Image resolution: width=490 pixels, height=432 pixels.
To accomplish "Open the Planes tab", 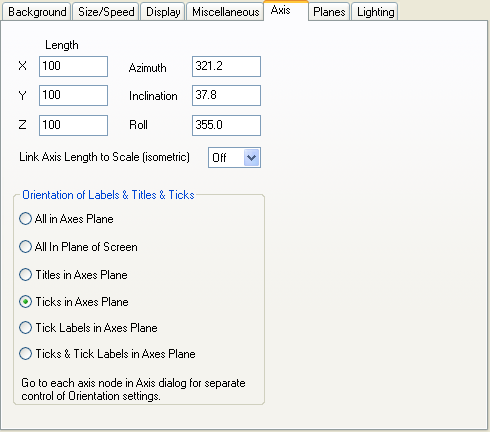I will [329, 12].
